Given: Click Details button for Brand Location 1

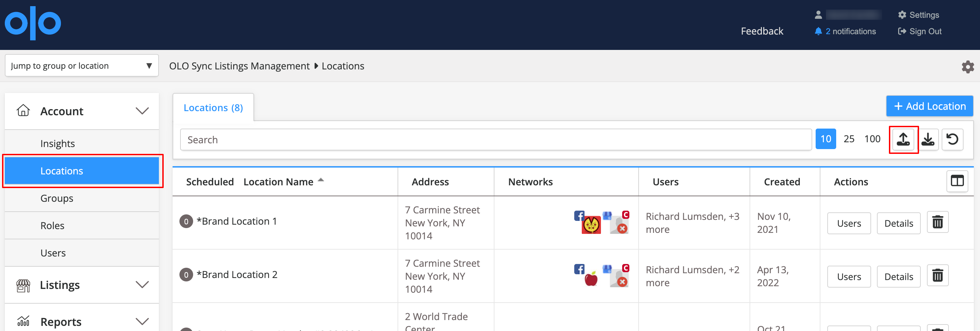Looking at the screenshot, I should 899,223.
